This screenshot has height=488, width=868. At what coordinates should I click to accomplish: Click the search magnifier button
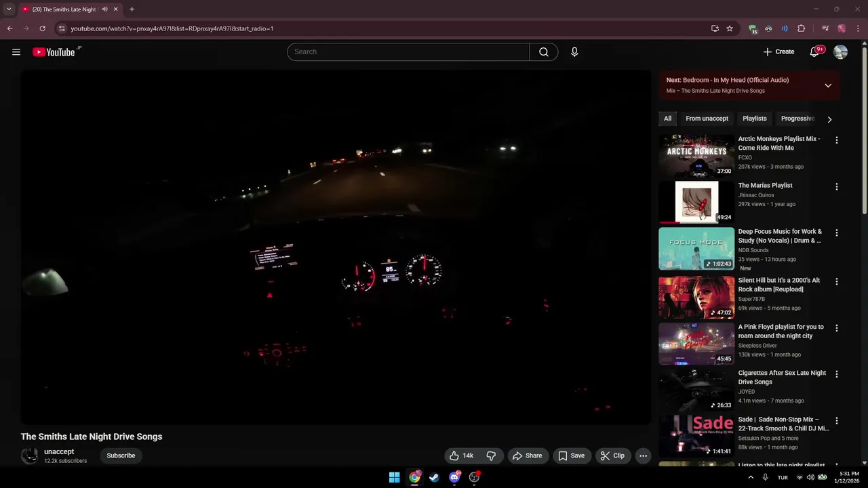[544, 52]
